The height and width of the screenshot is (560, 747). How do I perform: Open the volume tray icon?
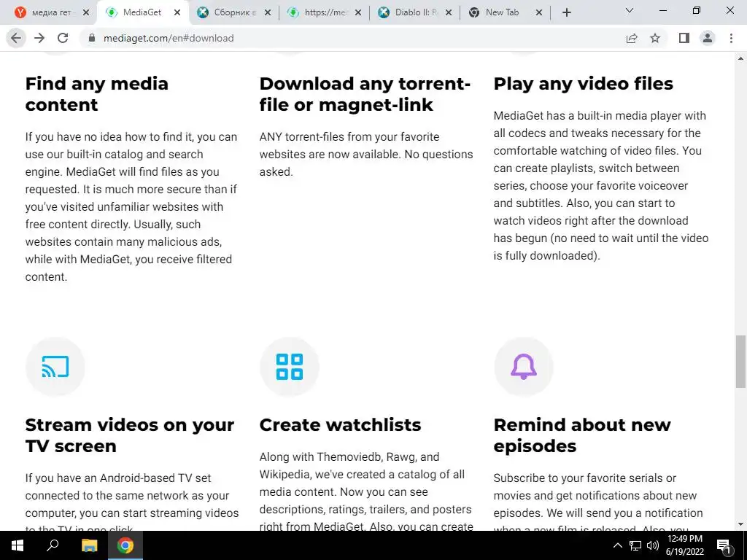click(x=653, y=545)
